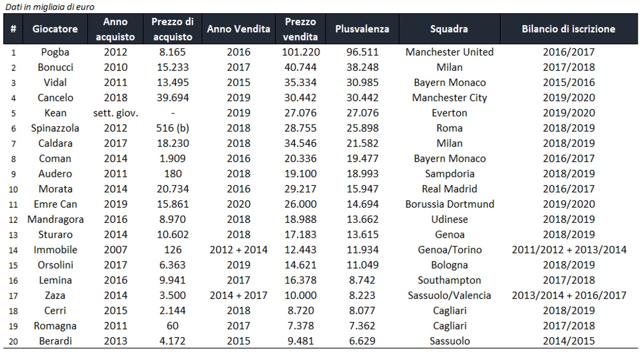Viewport: 644px width, 352px height.
Task: Select the Borussia Dortmund team cell
Action: pyautogui.click(x=449, y=204)
